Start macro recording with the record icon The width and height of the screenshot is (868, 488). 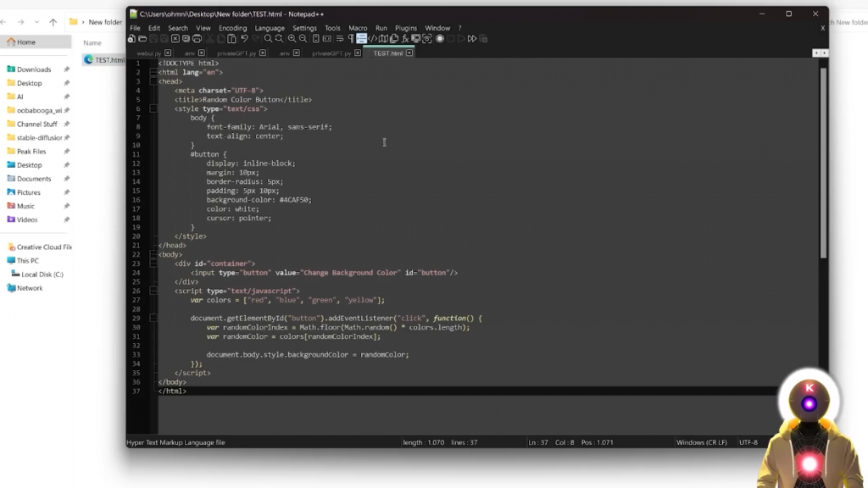(x=440, y=39)
